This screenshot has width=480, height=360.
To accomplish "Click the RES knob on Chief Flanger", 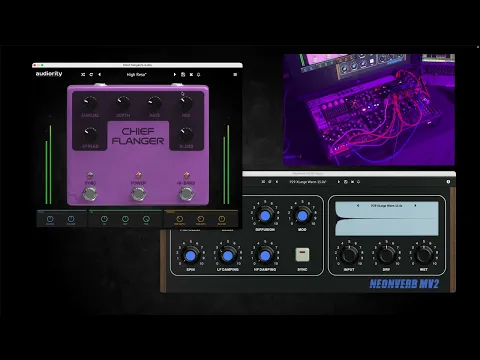I will coord(186,103).
